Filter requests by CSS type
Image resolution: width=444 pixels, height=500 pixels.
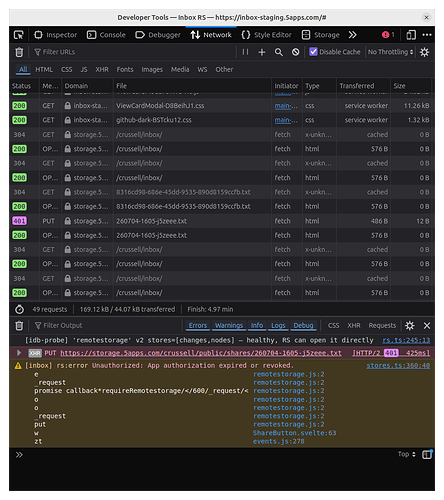pos(66,69)
